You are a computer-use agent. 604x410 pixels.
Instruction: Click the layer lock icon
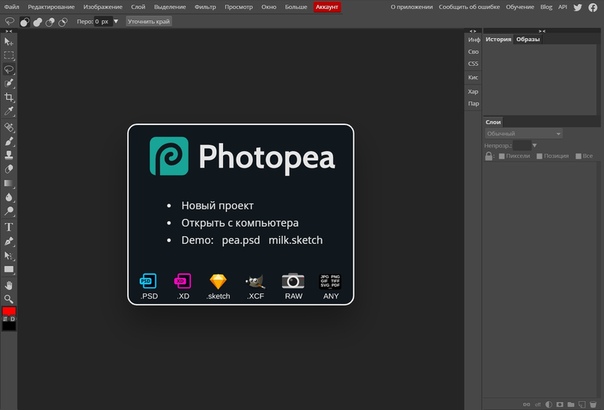[x=488, y=156]
